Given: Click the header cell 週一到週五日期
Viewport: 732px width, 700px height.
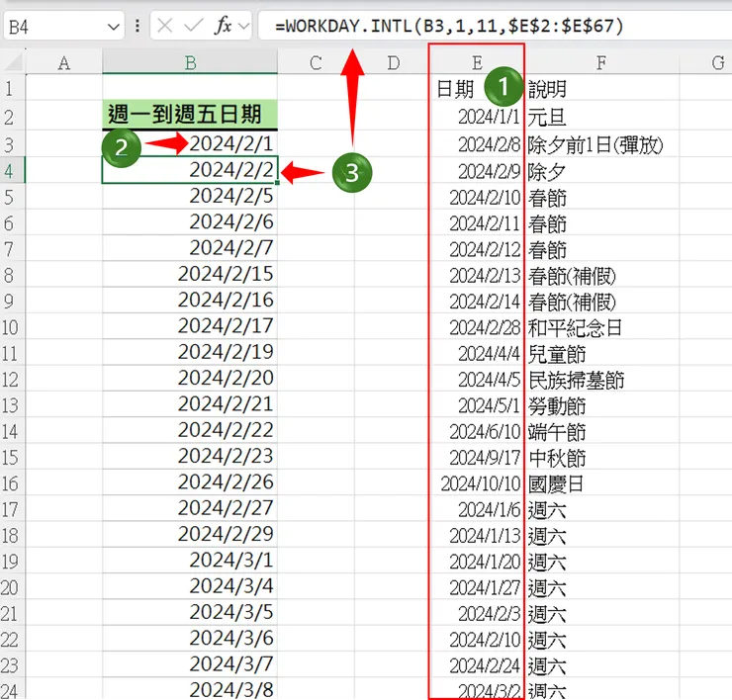Looking at the screenshot, I should 190,115.
